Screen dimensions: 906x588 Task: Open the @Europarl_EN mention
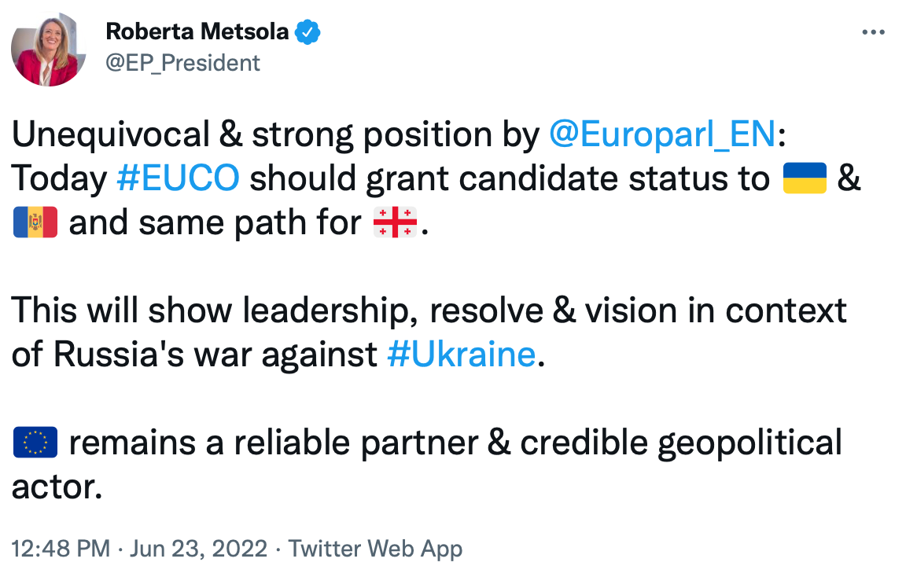(x=661, y=135)
